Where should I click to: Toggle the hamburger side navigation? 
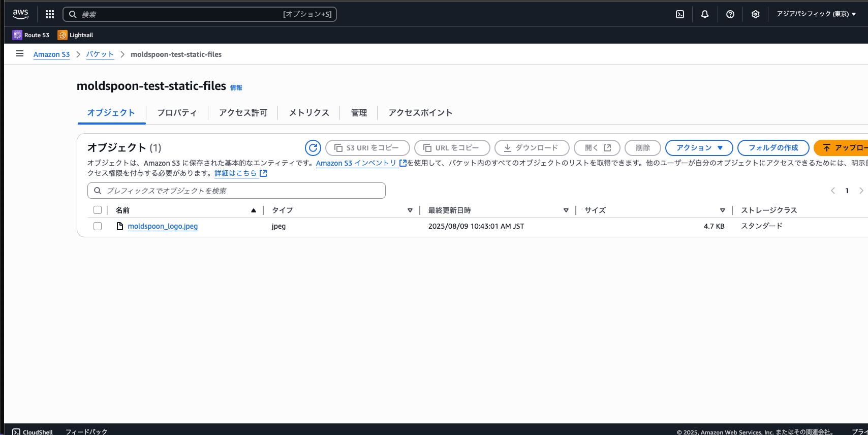(20, 53)
